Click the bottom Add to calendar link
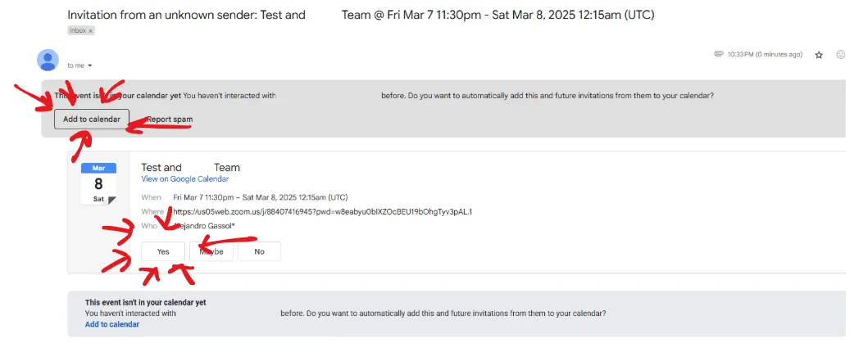Viewport: 868px width, 357px height. point(112,324)
